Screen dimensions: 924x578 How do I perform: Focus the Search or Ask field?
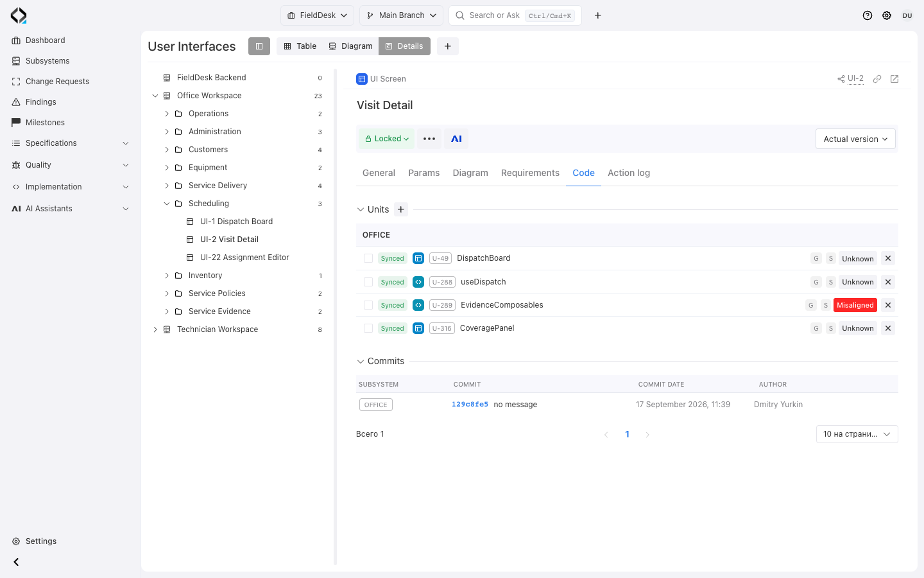click(x=515, y=15)
